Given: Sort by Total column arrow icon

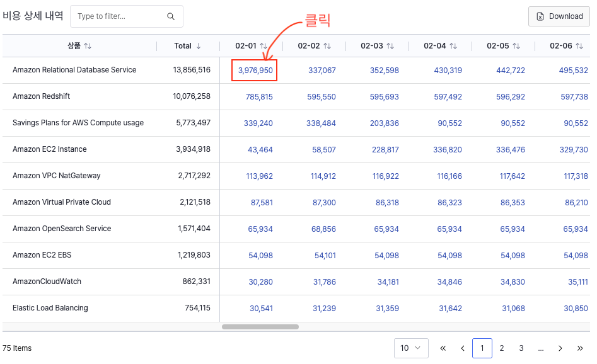Looking at the screenshot, I should point(199,46).
